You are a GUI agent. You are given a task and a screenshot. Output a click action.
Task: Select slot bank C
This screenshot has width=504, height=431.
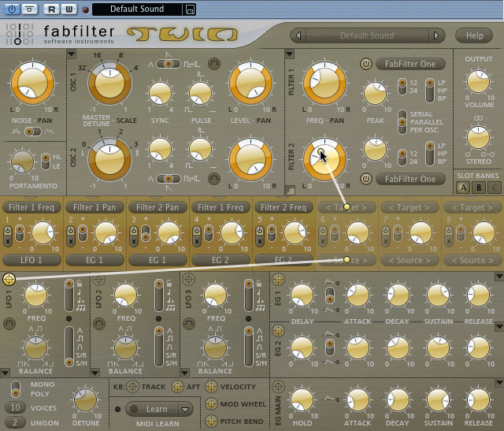point(495,188)
